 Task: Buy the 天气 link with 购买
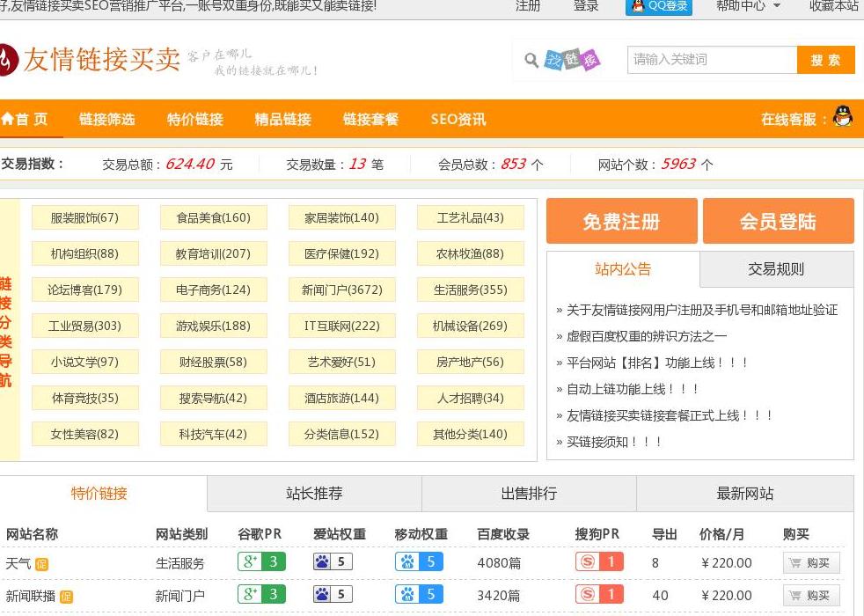coord(811,563)
